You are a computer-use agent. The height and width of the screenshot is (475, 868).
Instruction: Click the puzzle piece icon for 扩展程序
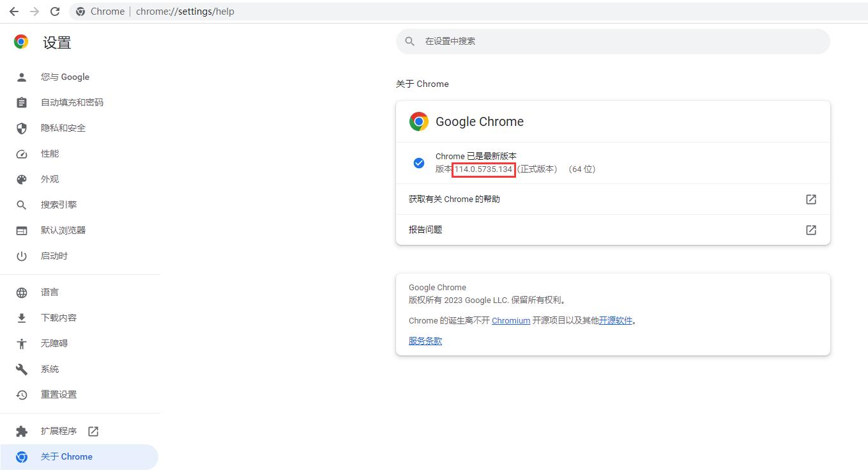(22, 431)
